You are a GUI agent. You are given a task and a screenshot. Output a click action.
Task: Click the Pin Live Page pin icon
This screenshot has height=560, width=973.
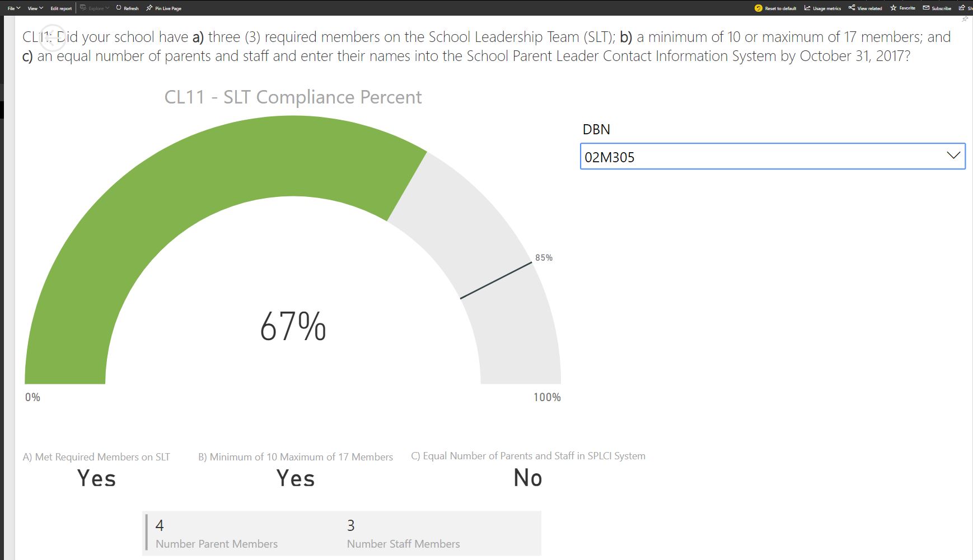149,8
